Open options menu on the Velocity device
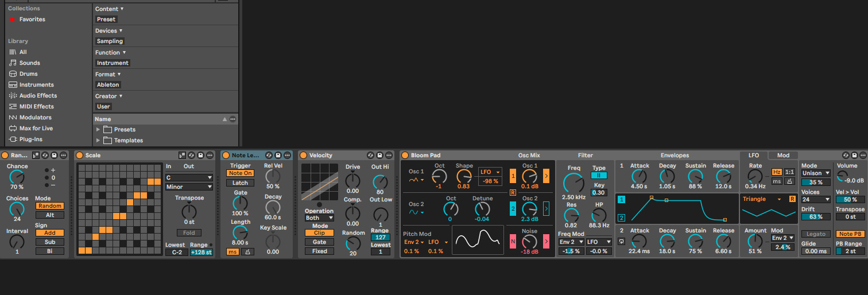Screen dimensions: 868x295 pos(389,156)
